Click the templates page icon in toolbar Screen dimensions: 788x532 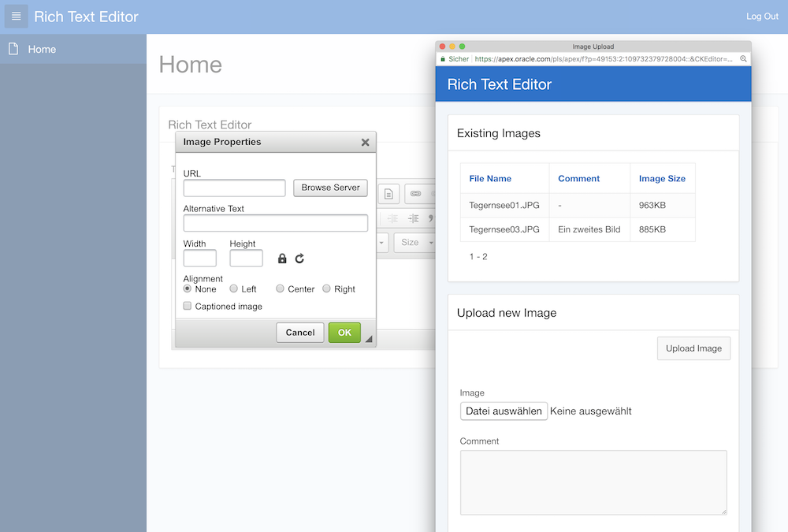coord(389,194)
